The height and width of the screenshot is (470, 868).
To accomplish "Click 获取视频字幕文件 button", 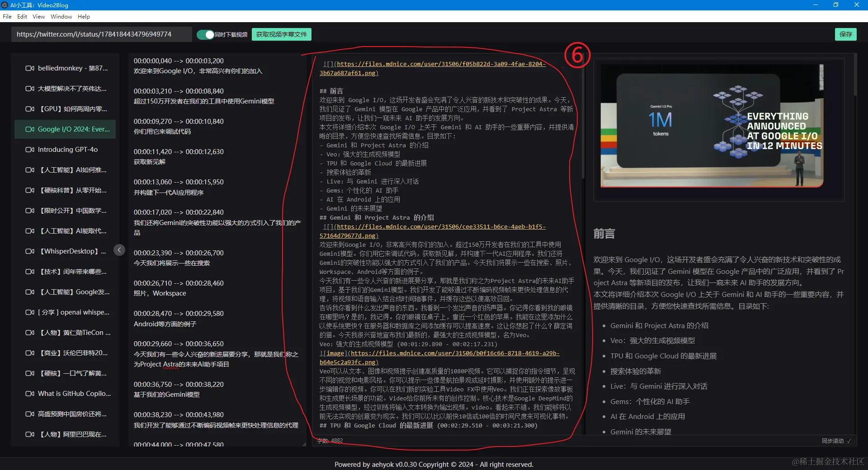I will [x=282, y=34].
